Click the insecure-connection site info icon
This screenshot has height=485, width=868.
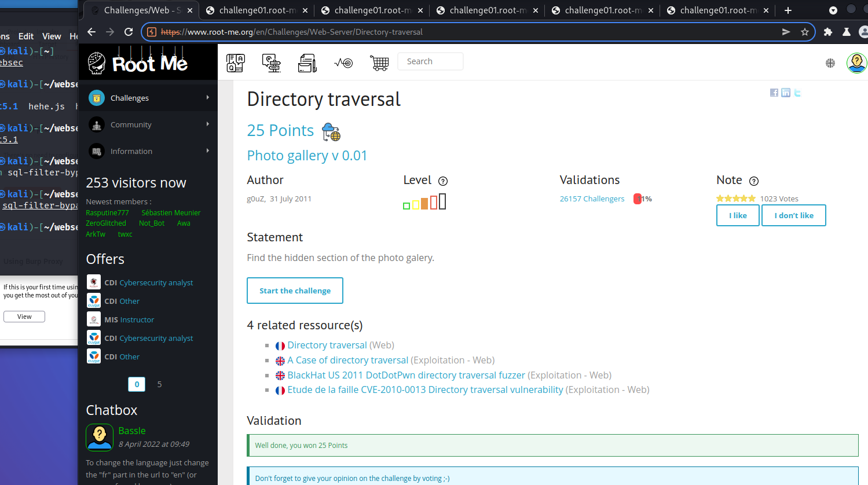point(152,32)
